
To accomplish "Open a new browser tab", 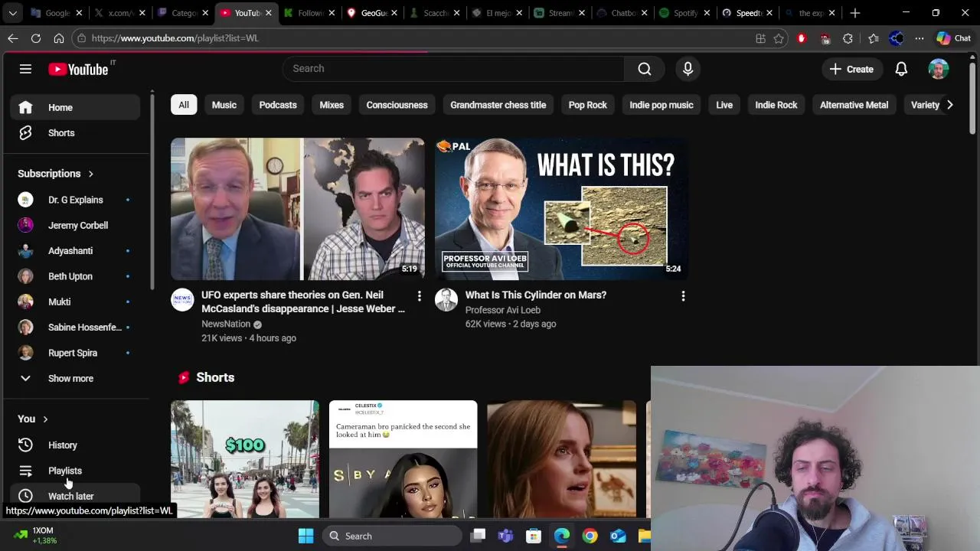I will click(855, 13).
